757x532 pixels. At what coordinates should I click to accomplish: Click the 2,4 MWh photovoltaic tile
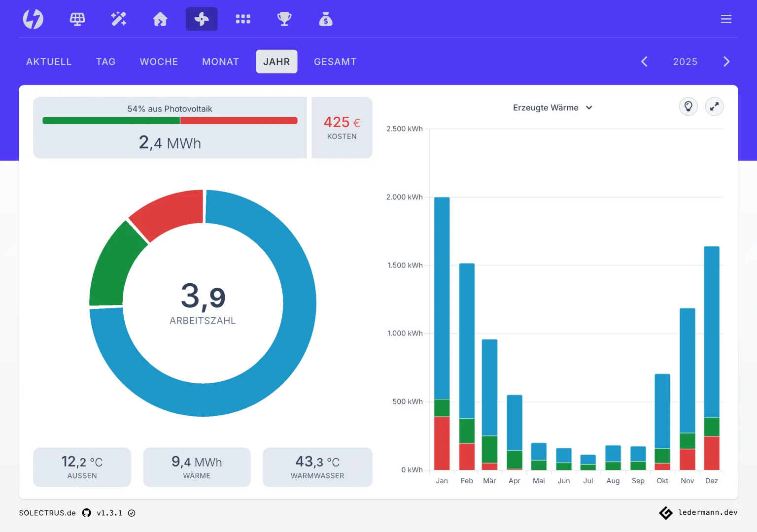tap(170, 128)
